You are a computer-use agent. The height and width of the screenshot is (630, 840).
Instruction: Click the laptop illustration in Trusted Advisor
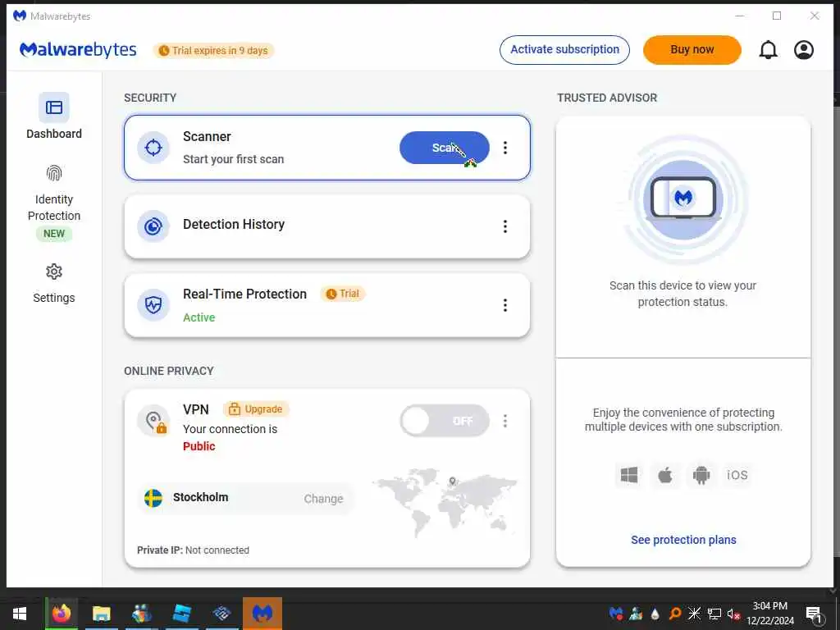(x=683, y=199)
